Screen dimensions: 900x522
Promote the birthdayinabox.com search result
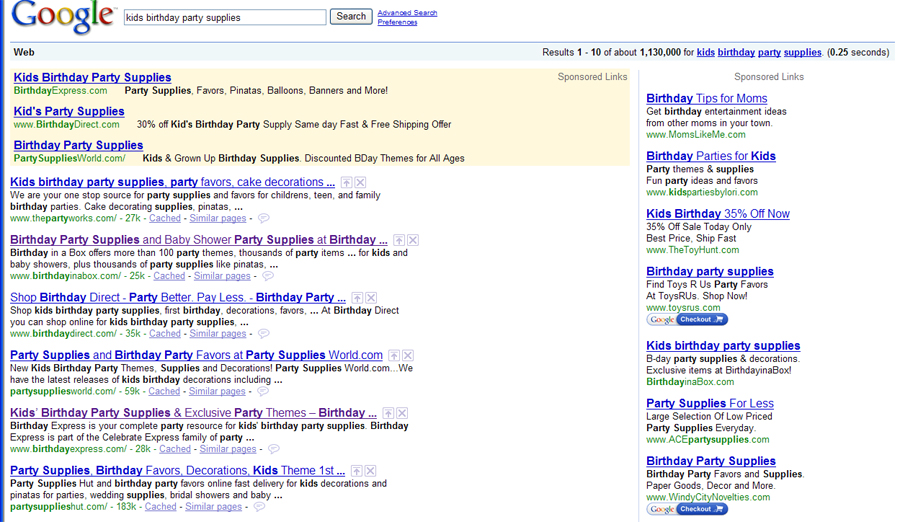(x=398, y=241)
